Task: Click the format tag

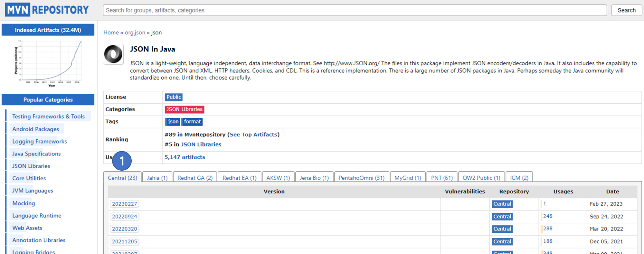Action: tap(192, 122)
